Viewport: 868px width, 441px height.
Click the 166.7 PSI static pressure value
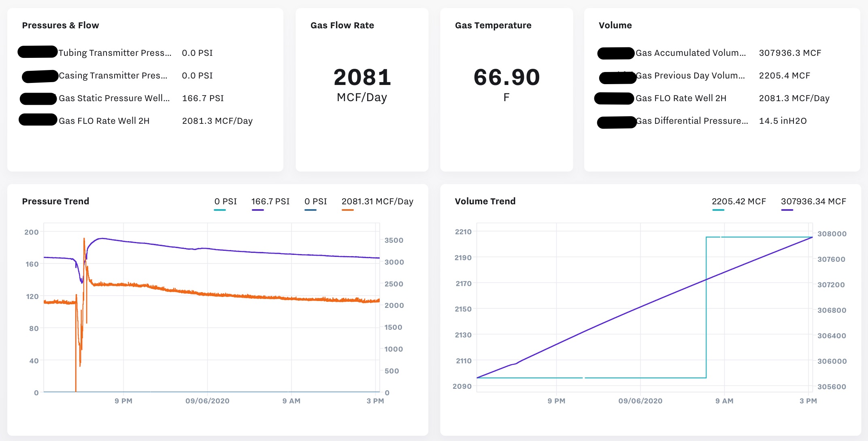pos(203,98)
